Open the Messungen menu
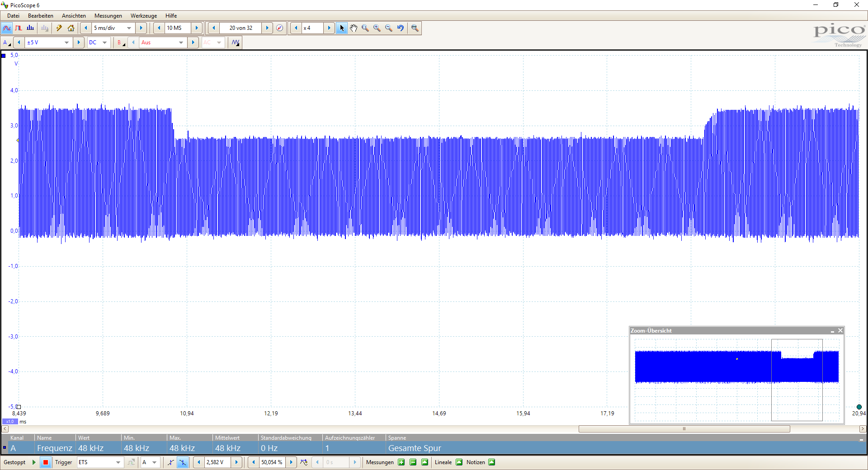This screenshot has width=868, height=470. coord(108,16)
